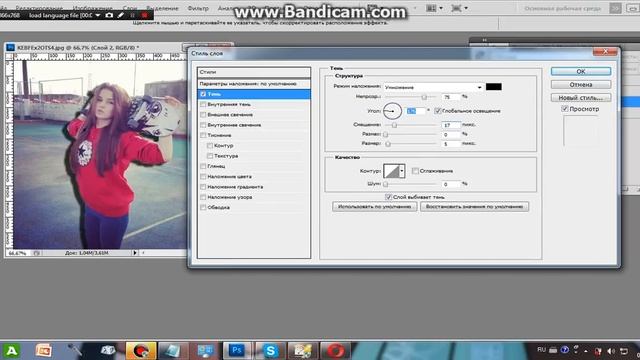Screen dimensions: 640x360
Task: Click the Размер value field showing 5
Action: click(451, 144)
